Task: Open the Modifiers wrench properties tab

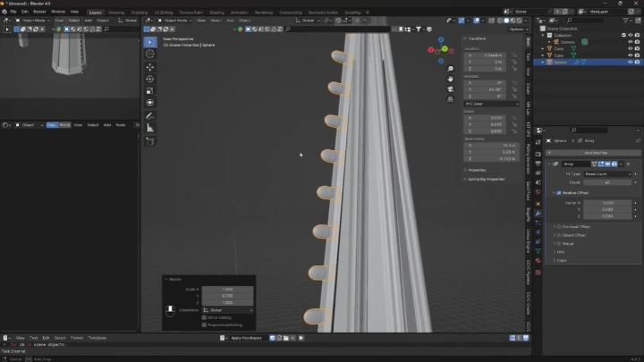Action: 538,214
